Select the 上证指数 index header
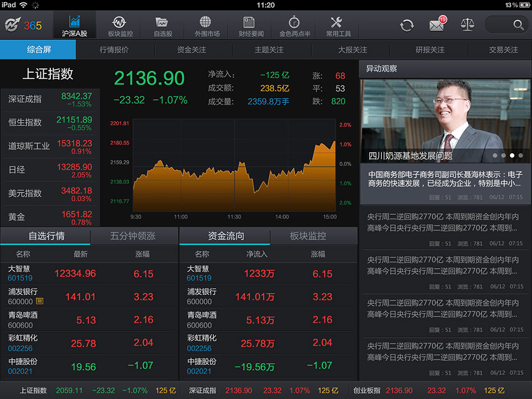Screen dimensions: 532x399 [x=48, y=74]
